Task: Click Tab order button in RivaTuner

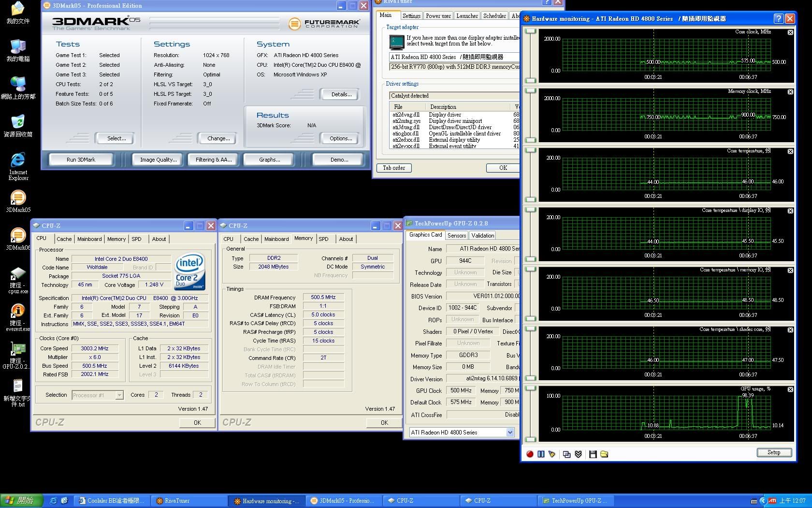Action: tap(394, 168)
